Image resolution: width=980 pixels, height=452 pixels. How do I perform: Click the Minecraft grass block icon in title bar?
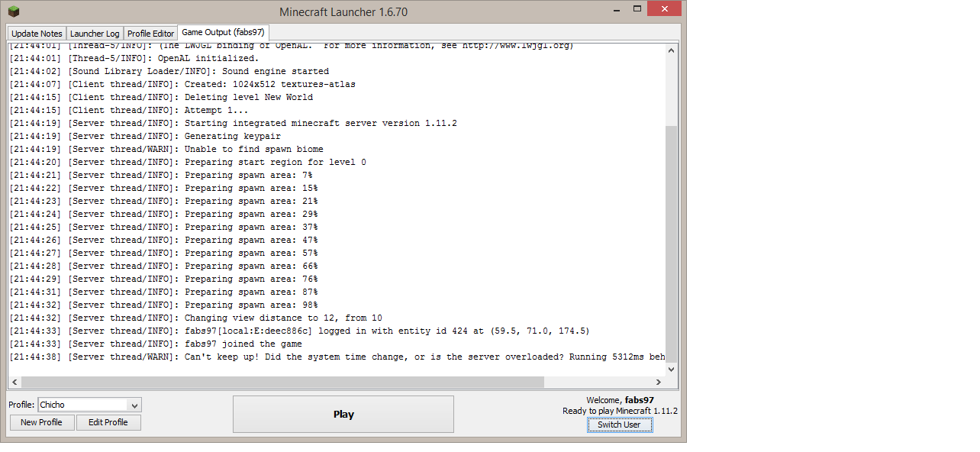point(14,11)
